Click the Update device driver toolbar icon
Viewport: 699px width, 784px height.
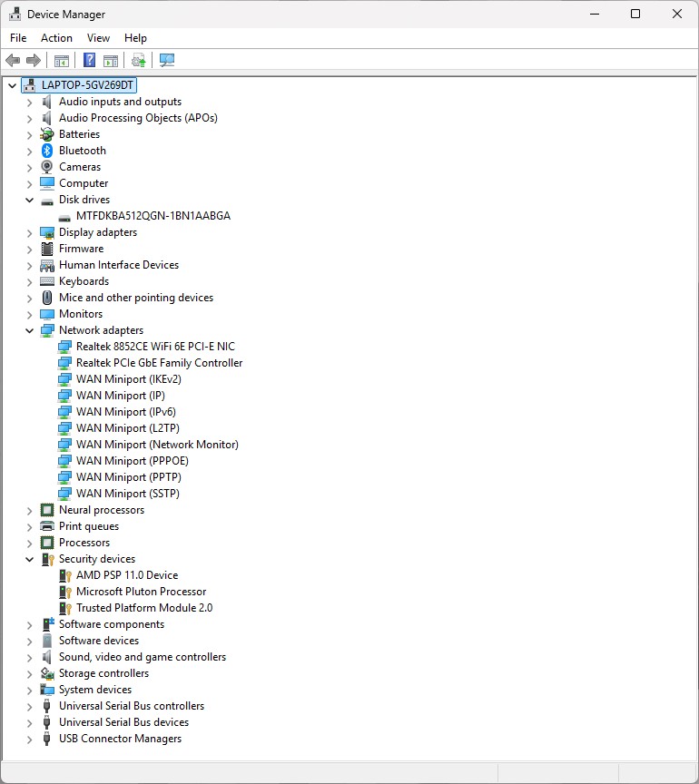[139, 61]
